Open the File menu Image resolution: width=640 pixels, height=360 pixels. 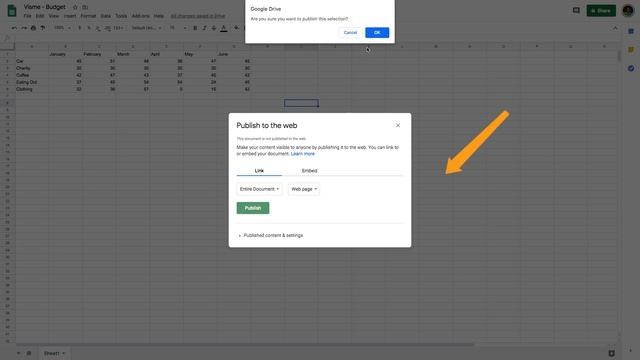27,16
